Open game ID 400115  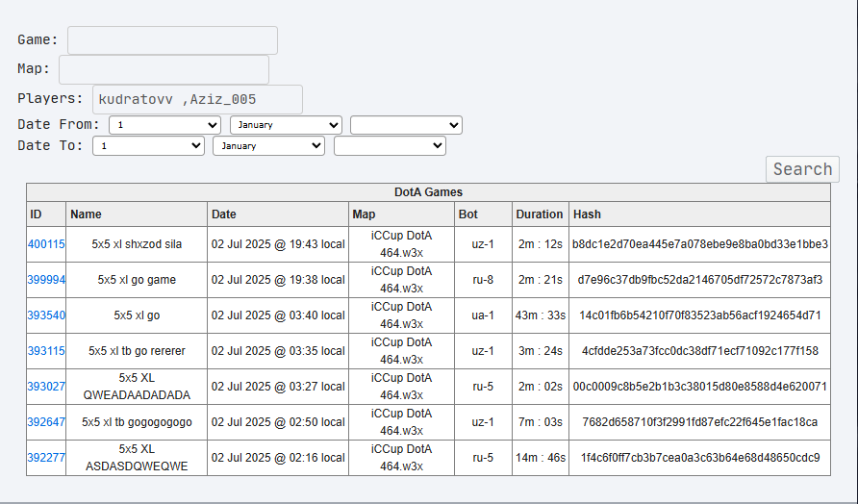[x=46, y=244]
